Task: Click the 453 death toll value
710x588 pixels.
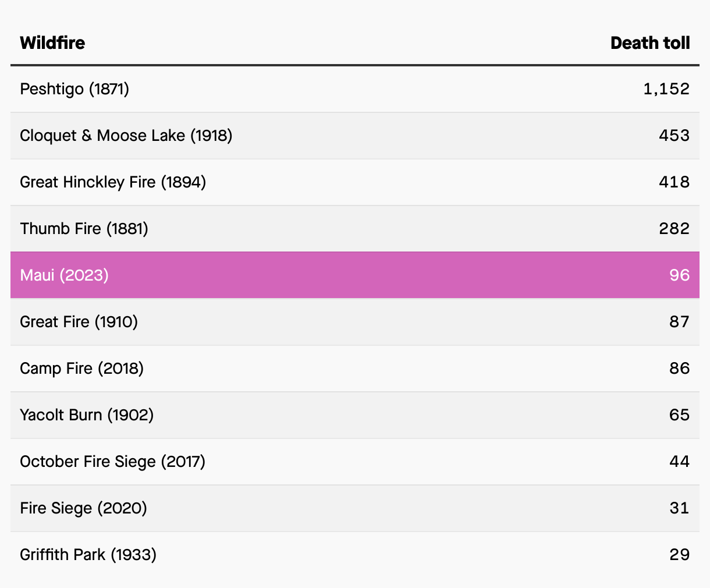Action: (674, 136)
